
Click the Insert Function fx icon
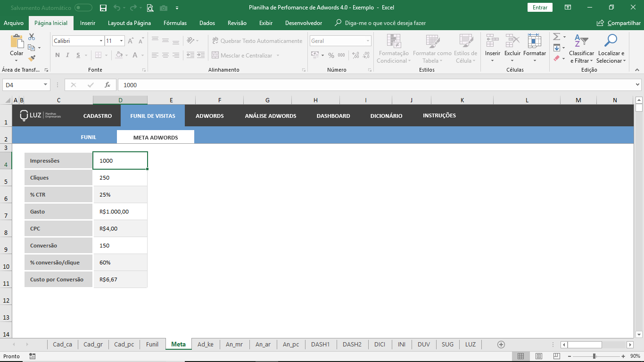coord(107,85)
